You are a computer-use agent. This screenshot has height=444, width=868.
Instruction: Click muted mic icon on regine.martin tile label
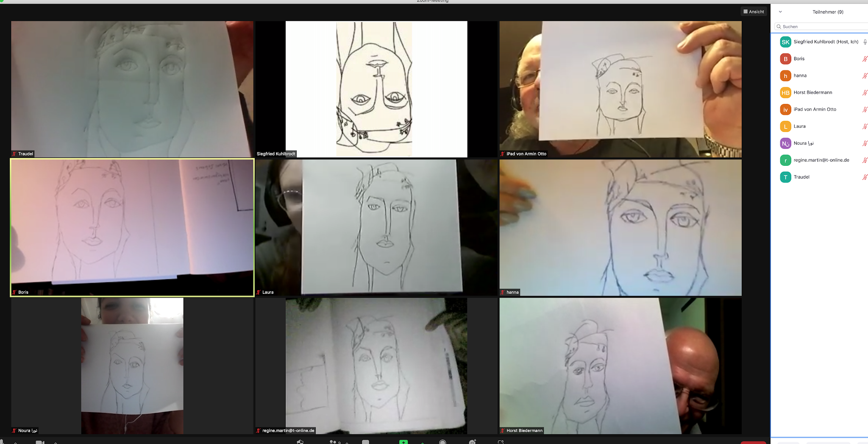pyautogui.click(x=259, y=430)
